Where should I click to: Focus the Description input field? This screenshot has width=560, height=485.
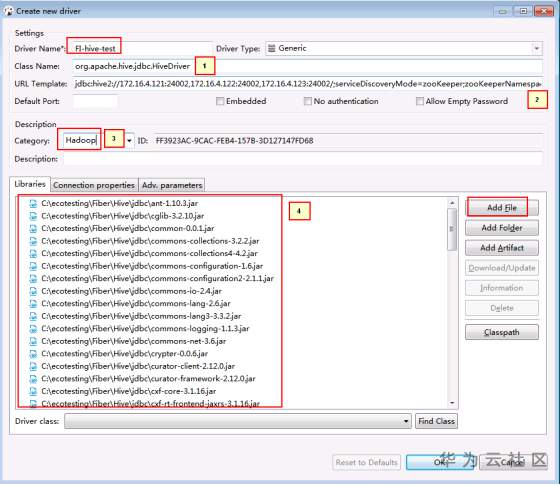(303, 159)
